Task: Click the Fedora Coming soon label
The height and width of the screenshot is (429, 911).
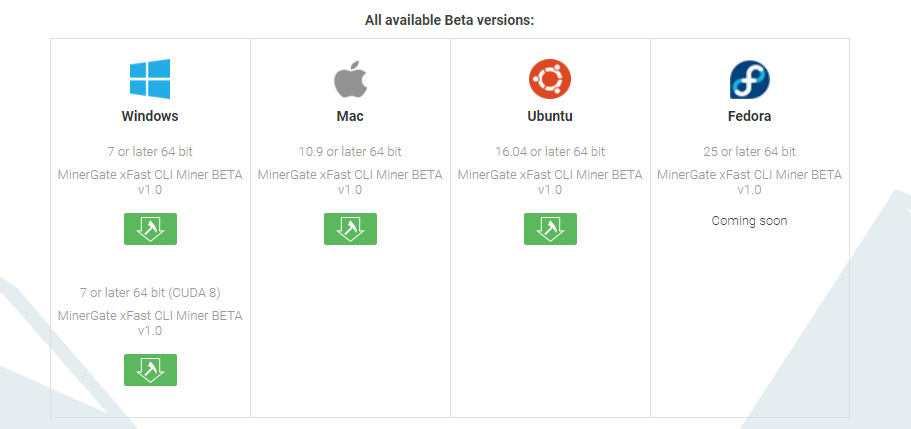Action: (x=749, y=221)
